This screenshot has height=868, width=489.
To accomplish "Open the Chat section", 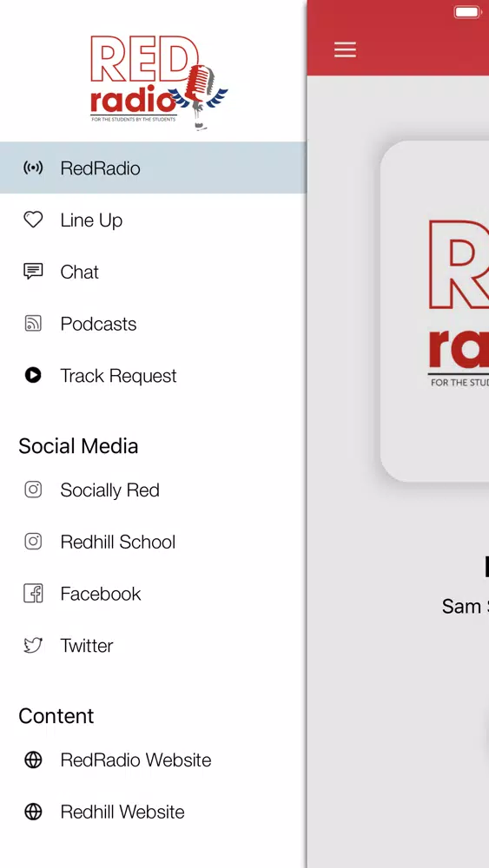I will click(153, 272).
